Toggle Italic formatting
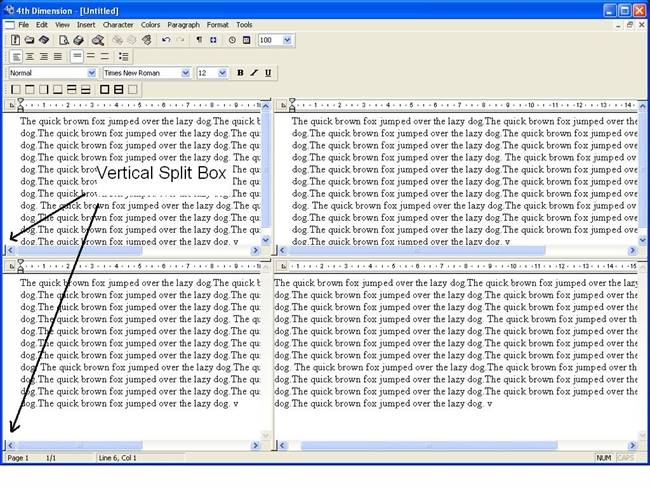 (254, 73)
